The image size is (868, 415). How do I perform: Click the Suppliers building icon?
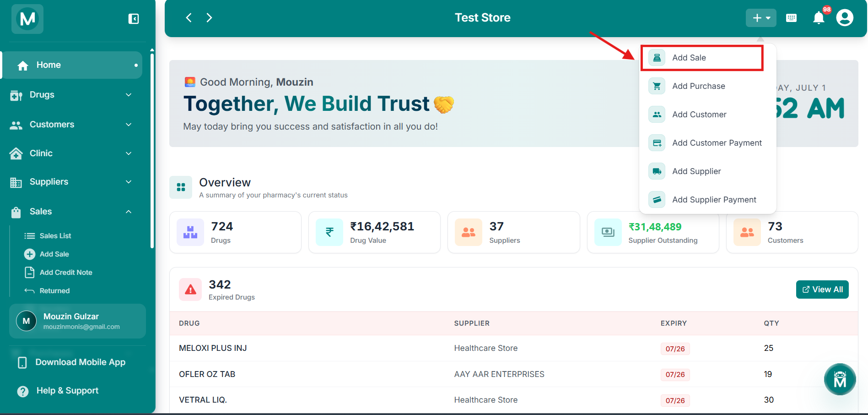16,182
